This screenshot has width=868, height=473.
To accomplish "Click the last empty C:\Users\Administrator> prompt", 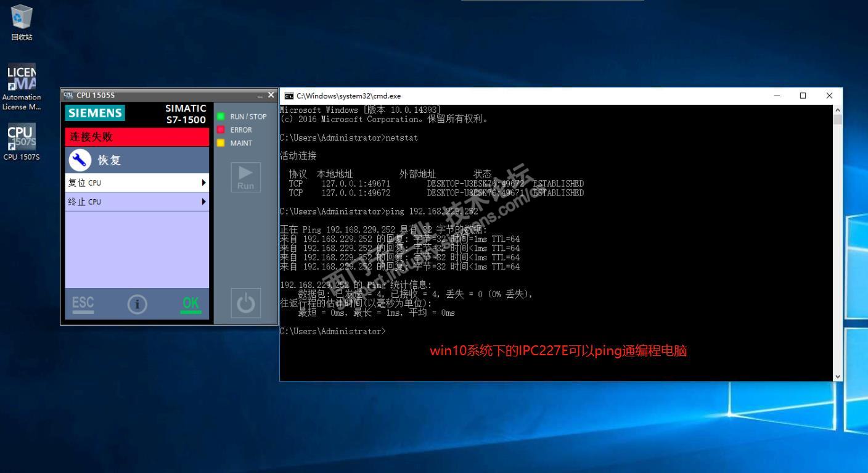I will (333, 331).
